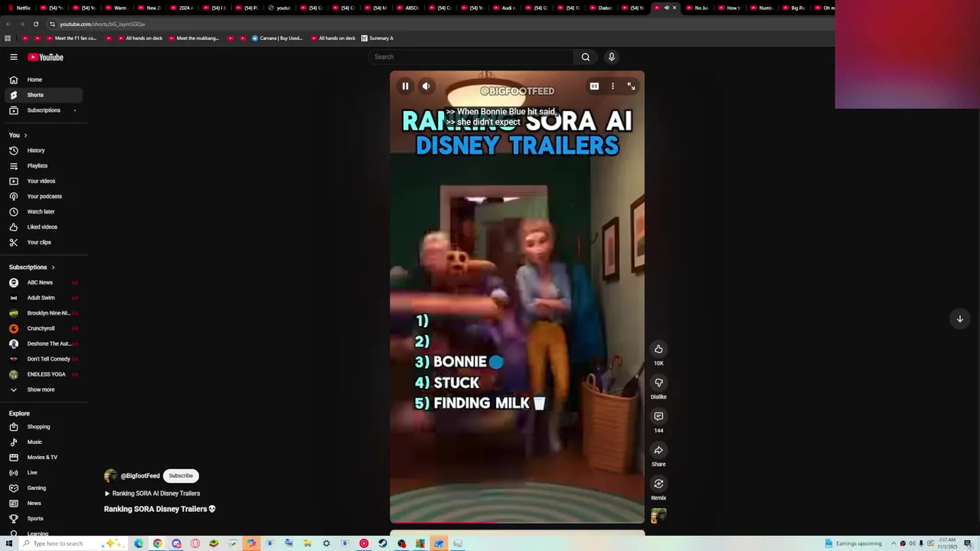Click the YouTube logo

pos(46,57)
